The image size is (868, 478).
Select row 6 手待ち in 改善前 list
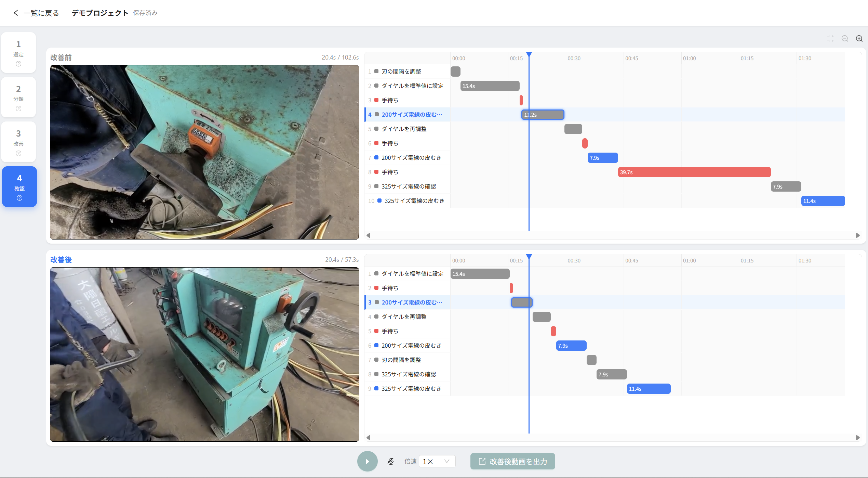pyautogui.click(x=408, y=143)
